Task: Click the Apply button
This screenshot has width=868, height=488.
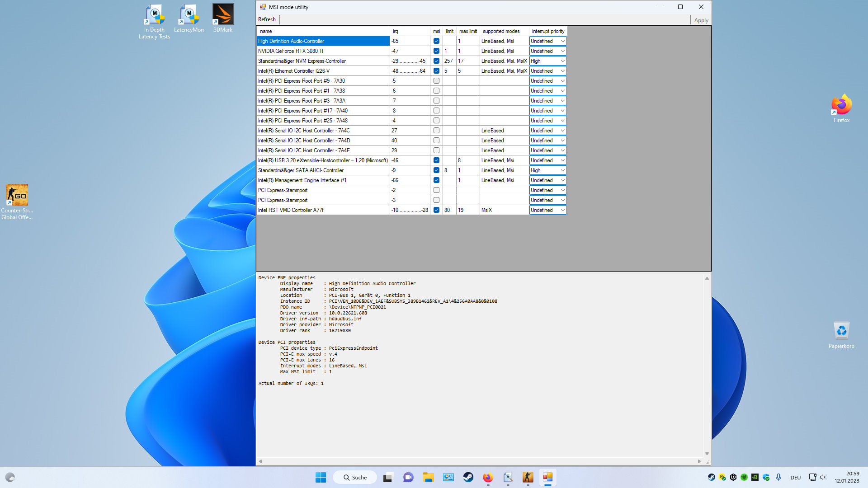Action: tap(701, 20)
